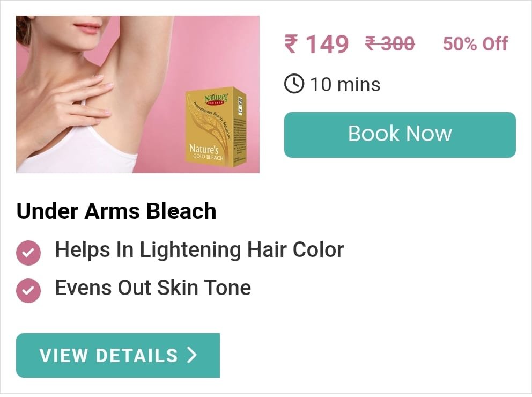Select the Evens Out Skin Tone text
Image resolution: width=532 pixels, height=397 pixels.
tap(153, 288)
